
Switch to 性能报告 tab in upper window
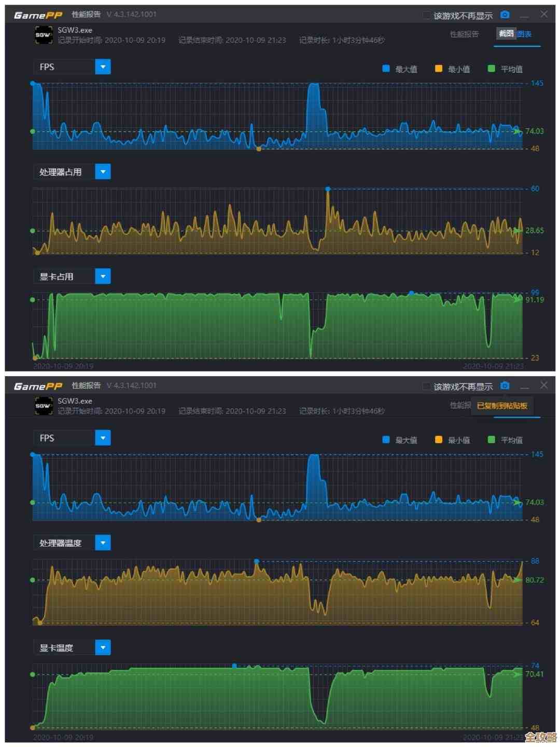[x=464, y=34]
